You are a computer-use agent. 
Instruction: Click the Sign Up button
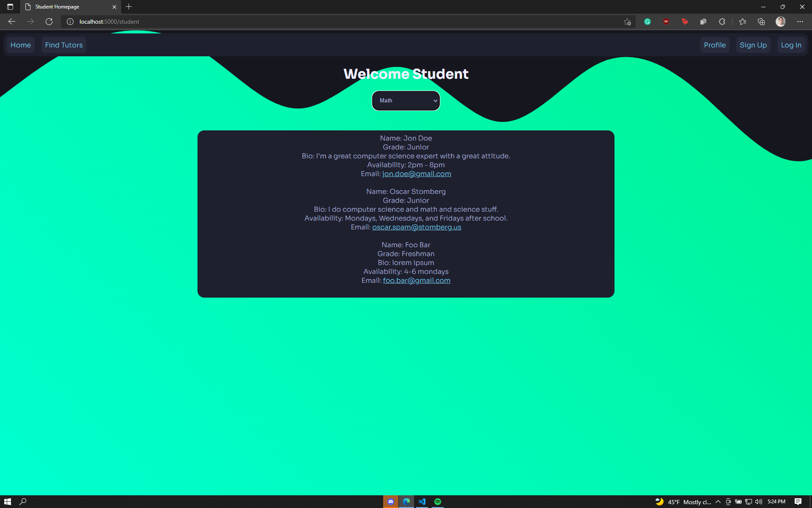753,45
